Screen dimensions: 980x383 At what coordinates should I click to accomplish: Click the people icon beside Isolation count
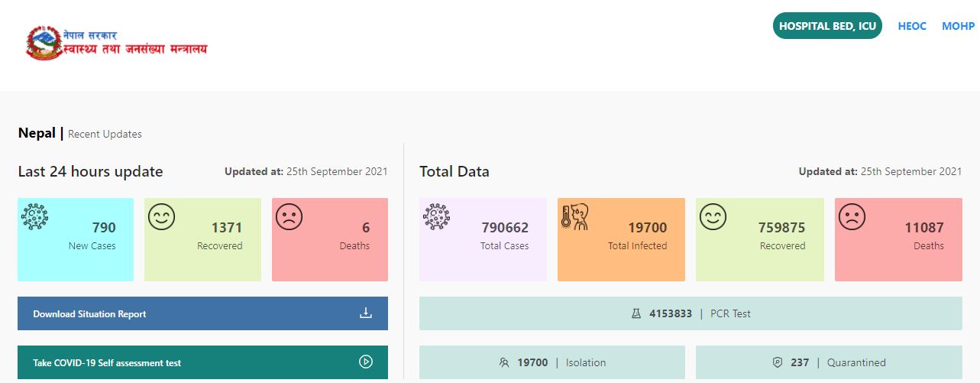pos(503,362)
